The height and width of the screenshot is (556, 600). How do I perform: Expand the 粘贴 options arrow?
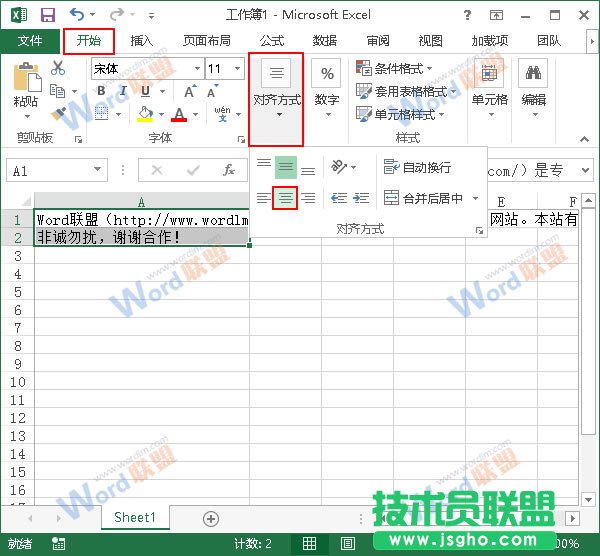pyautogui.click(x=27, y=116)
